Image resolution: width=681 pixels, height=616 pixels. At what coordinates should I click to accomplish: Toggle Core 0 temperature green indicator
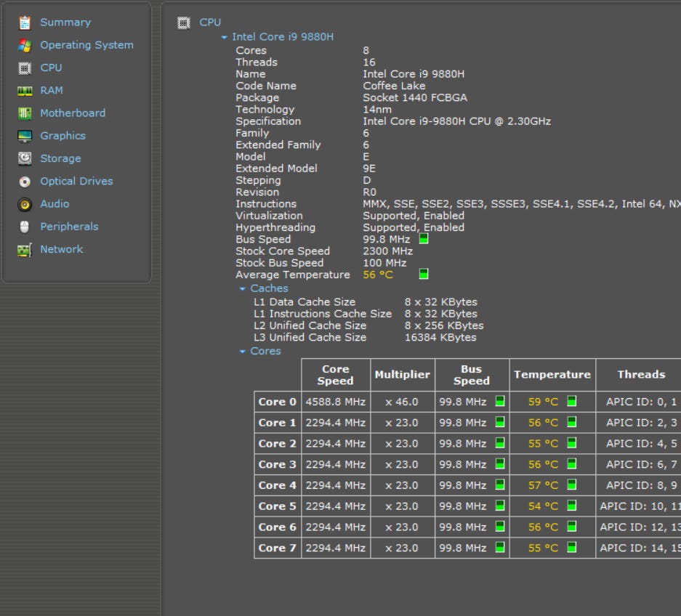pos(571,401)
